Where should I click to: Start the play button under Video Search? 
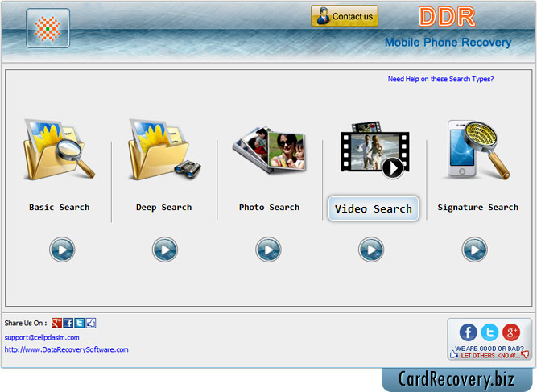[x=371, y=250]
